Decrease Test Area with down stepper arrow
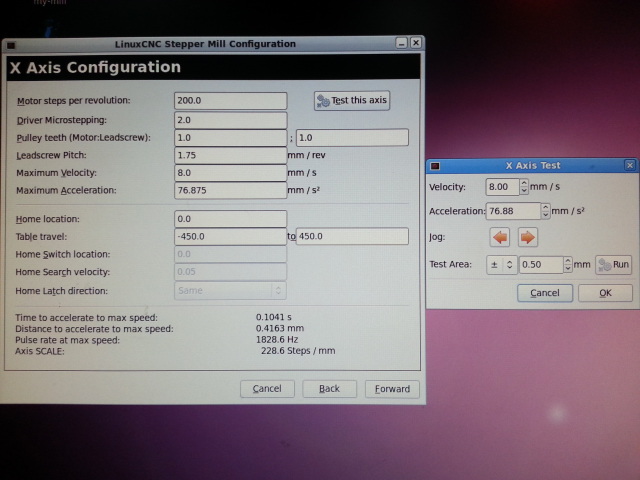Image resolution: width=640 pixels, height=480 pixels. tap(568, 269)
